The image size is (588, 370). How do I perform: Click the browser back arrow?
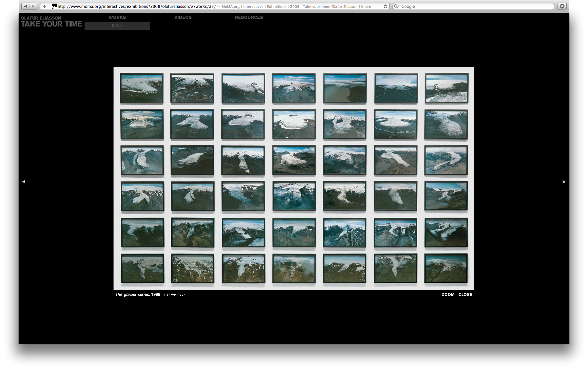point(26,6)
